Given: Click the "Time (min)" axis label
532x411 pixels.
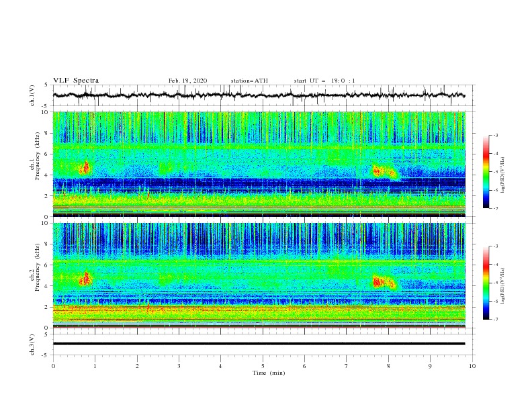Looking at the screenshot, I should coord(269,373).
